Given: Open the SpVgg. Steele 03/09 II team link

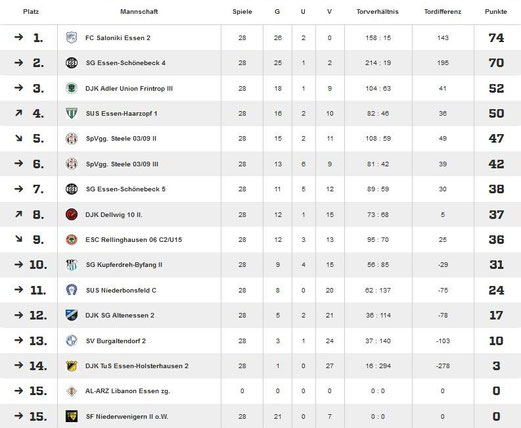Looking at the screenshot, I should click(x=121, y=139).
